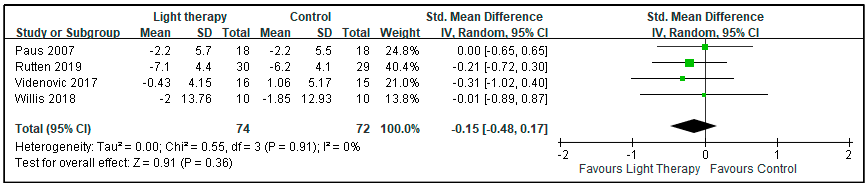Click the Paus 2007 study label

coord(45,51)
